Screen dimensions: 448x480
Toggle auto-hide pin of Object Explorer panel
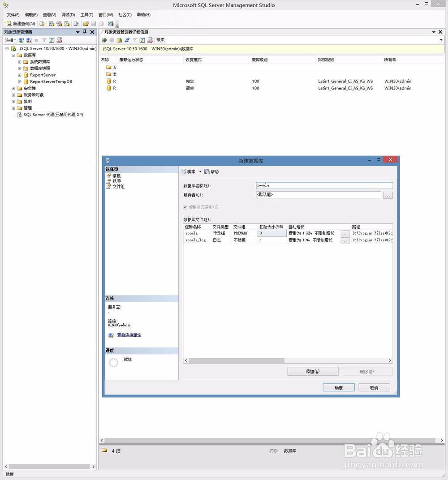click(85, 32)
